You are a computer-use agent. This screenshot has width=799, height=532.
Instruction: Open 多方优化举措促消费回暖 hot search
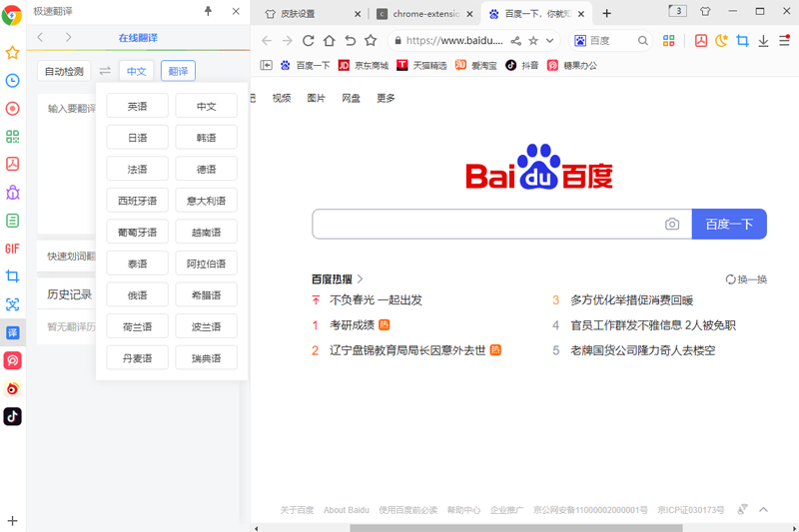(x=632, y=299)
